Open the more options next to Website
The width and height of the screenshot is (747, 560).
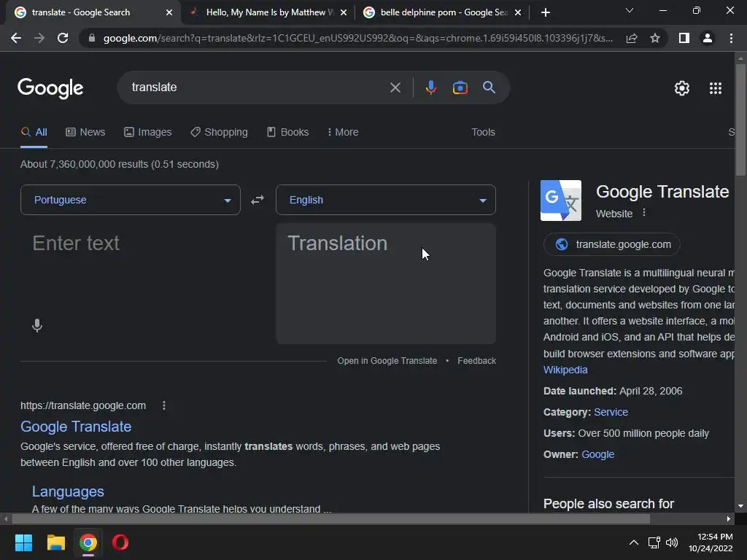(x=644, y=212)
